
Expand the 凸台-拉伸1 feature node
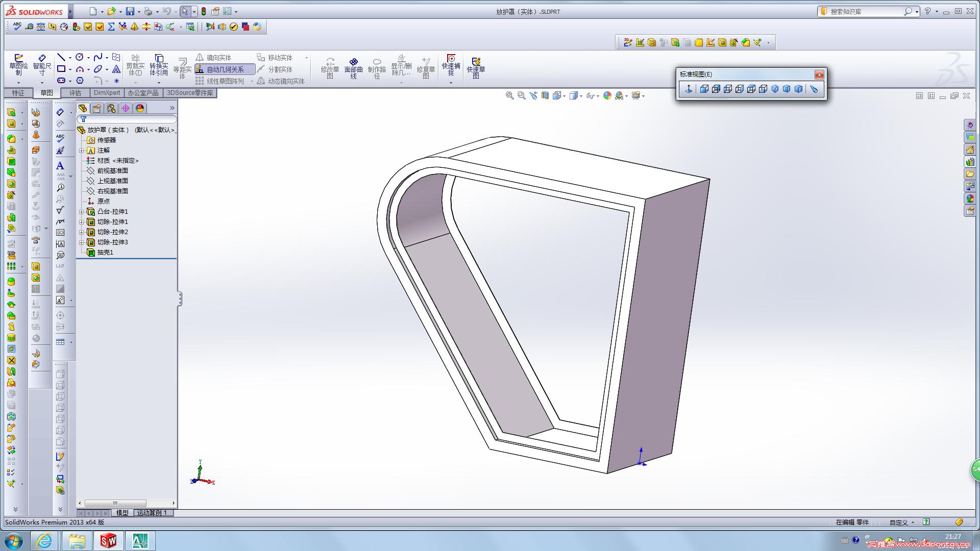(81, 212)
